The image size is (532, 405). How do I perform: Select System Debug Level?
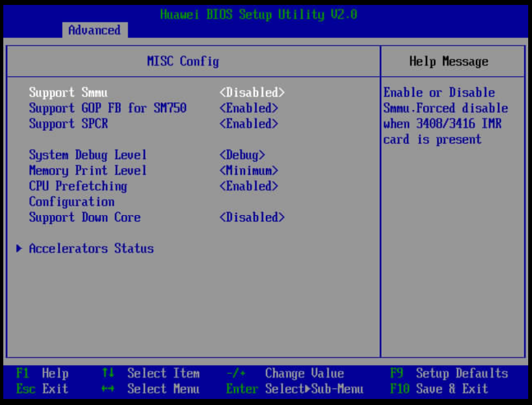(x=88, y=155)
